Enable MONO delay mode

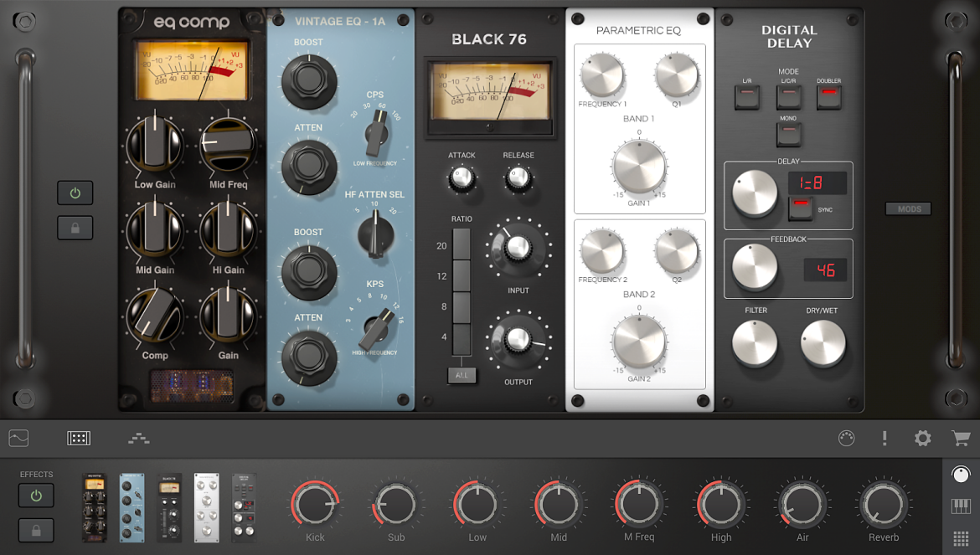788,134
